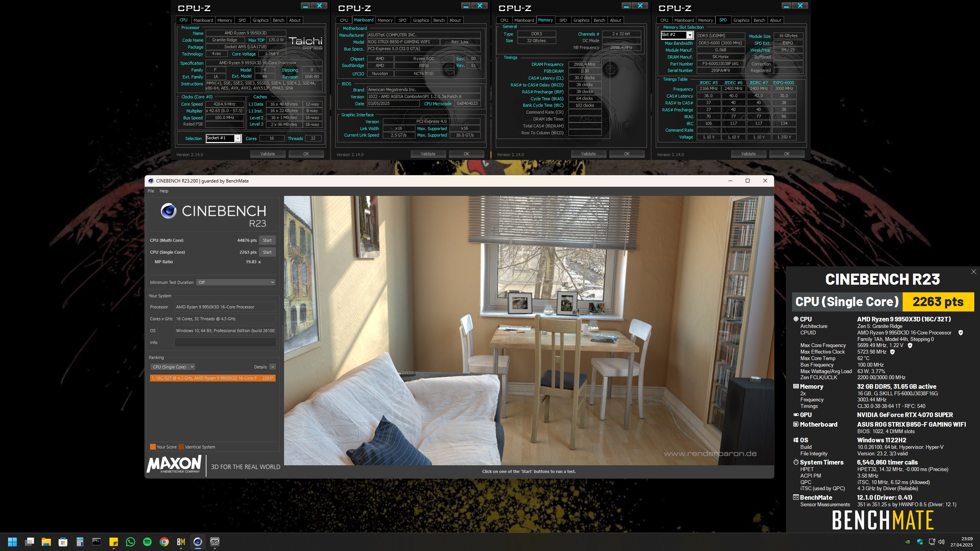Switch to Cinebench via its taskbar icon
The width and height of the screenshot is (980, 551).
click(x=198, y=542)
